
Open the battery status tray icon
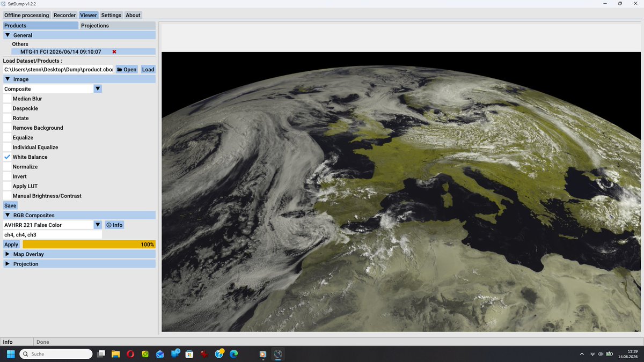point(609,354)
